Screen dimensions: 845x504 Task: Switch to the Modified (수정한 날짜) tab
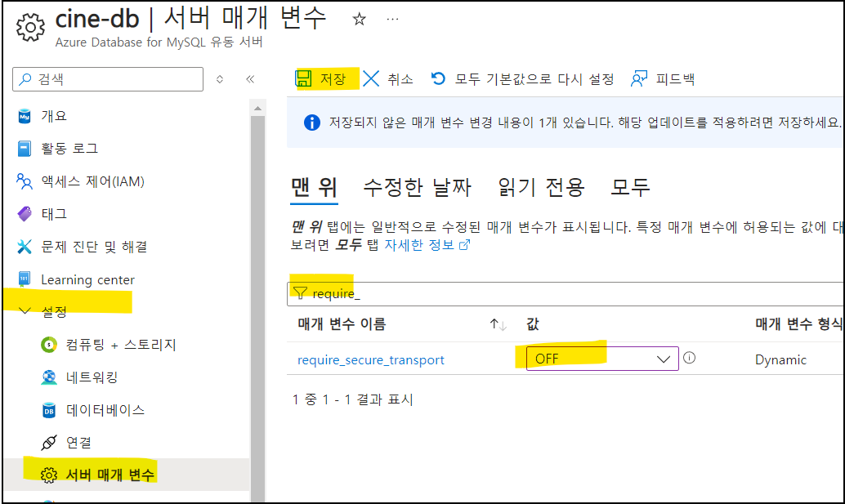pyautogui.click(x=417, y=187)
